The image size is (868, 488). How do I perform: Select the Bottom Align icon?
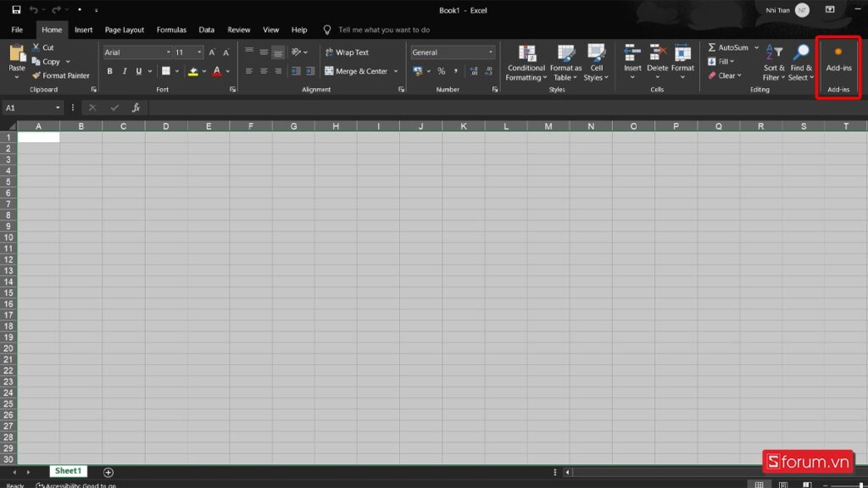pyautogui.click(x=278, y=52)
